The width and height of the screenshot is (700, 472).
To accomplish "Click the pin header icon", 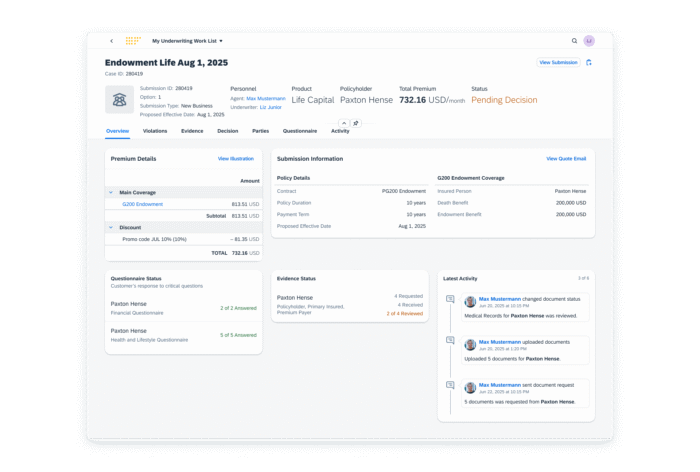I will [356, 122].
